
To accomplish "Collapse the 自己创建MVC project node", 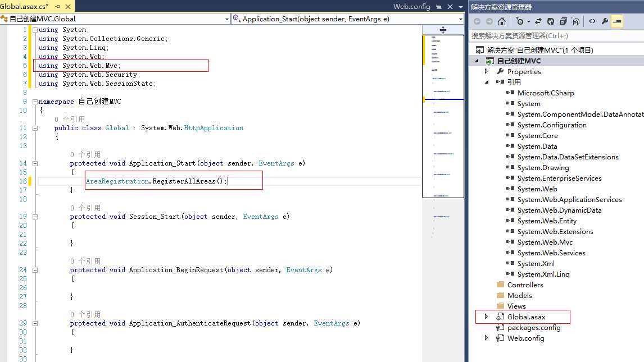I will click(477, 61).
